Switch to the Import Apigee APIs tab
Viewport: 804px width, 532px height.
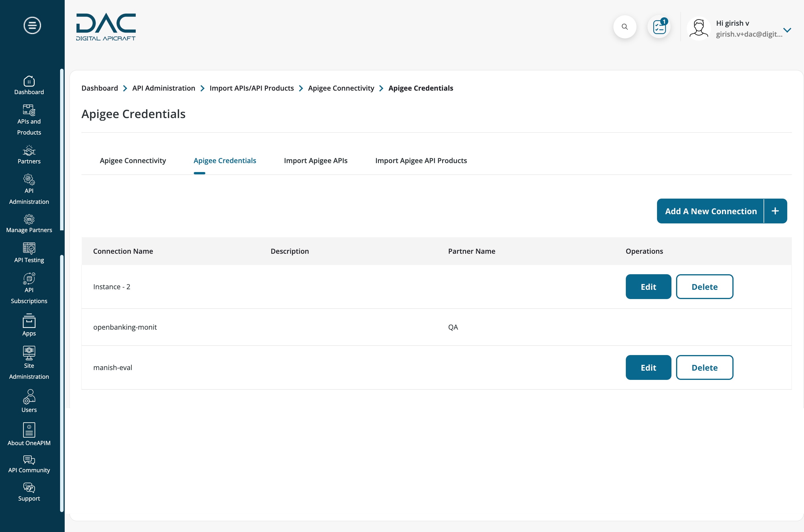316,160
